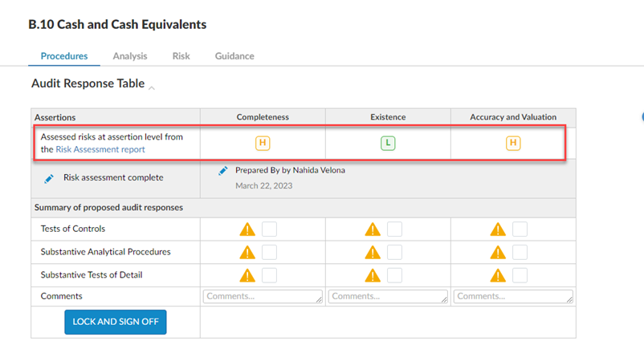The height and width of the screenshot is (349, 644).
Task: Click the Lock and Sign Off button
Action: (x=116, y=322)
